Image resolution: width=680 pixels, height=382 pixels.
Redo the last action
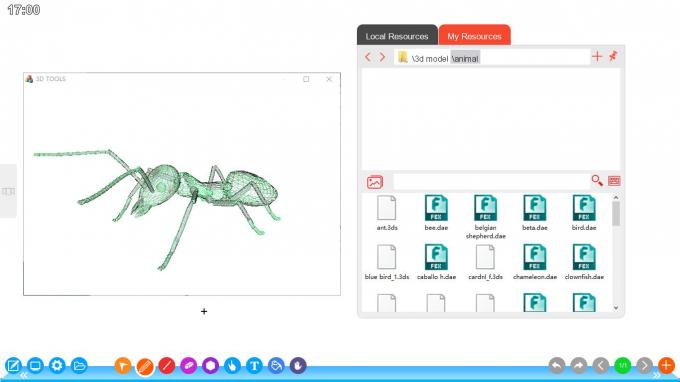(579, 366)
